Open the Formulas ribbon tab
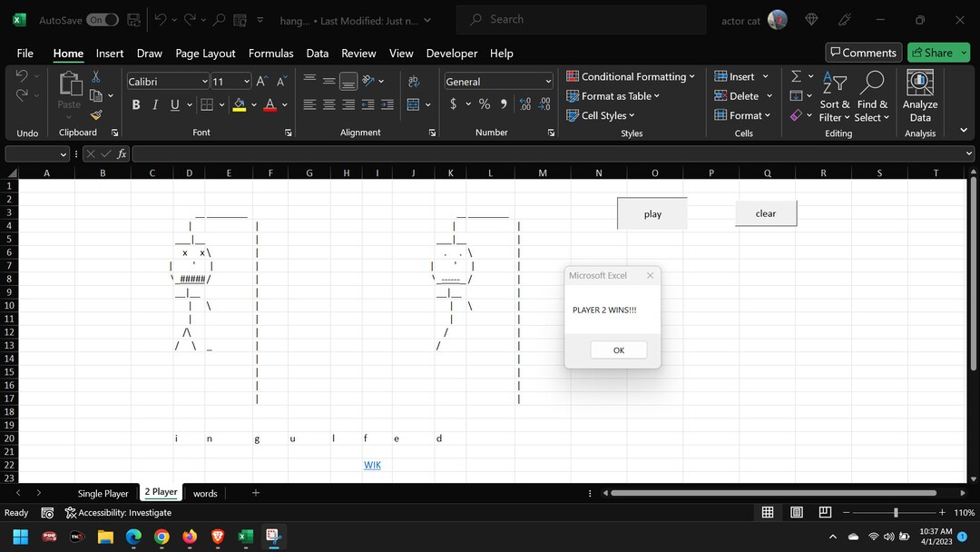This screenshot has width=980, height=552. (270, 53)
